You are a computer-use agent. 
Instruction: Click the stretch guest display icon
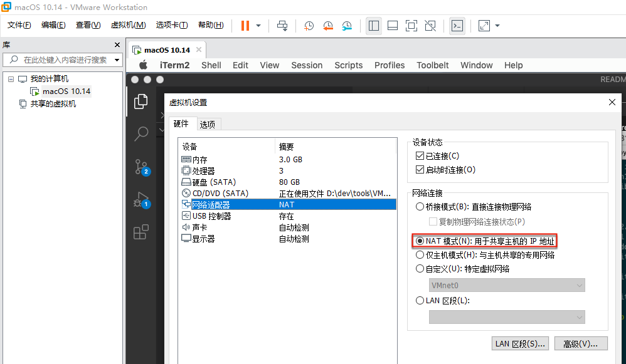click(x=484, y=26)
